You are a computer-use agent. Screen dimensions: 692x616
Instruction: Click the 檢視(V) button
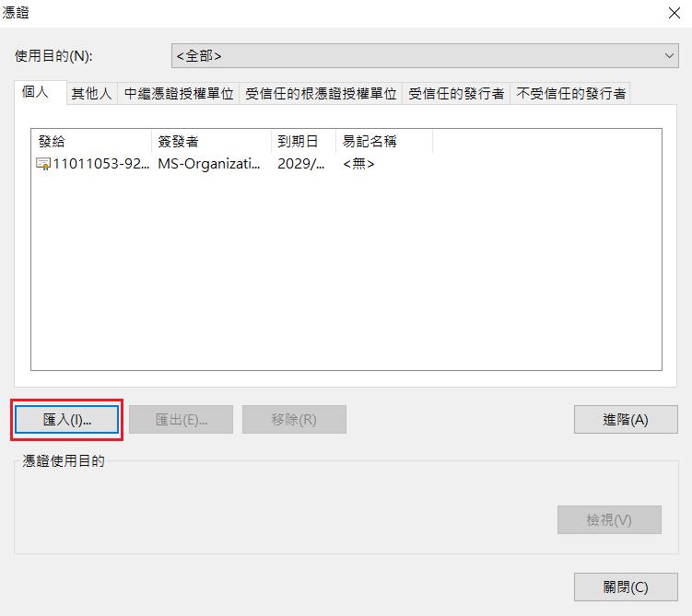pos(609,520)
